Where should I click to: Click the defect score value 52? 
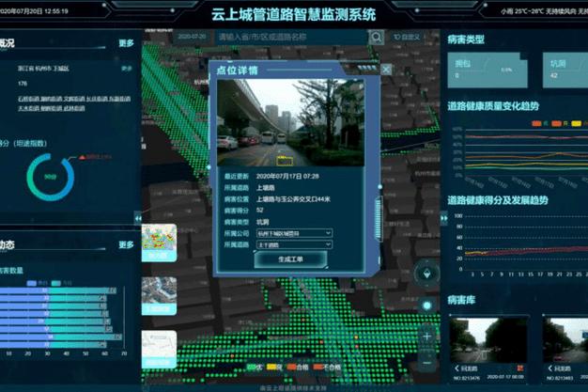260,211
